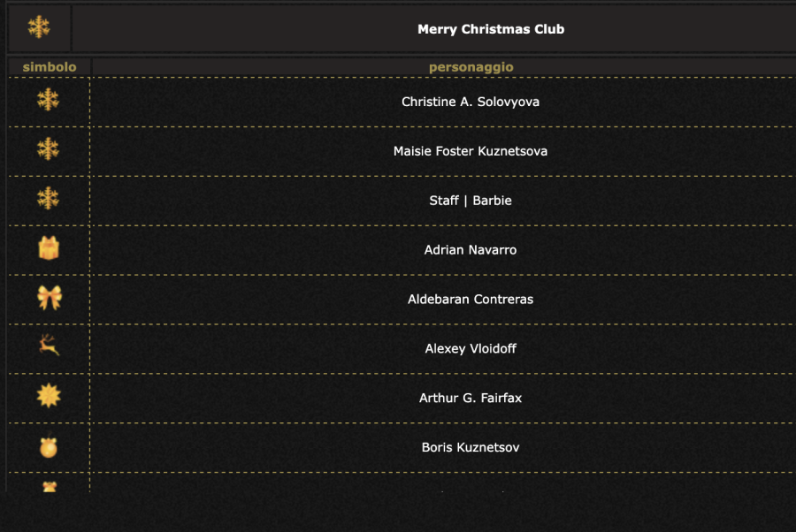Open the Maisie Foster Kuznetsova entry
Screen dimensions: 796x532
click(471, 151)
